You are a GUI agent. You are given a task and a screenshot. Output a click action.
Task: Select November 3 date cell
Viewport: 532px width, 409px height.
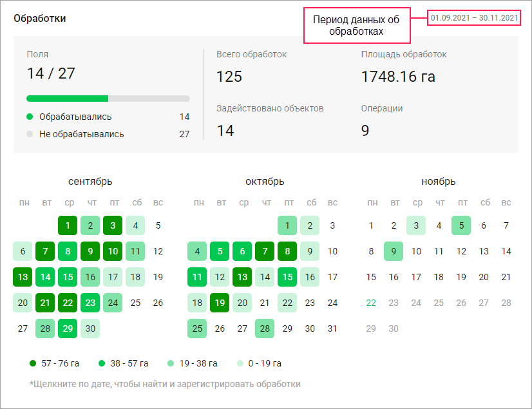[x=416, y=225]
